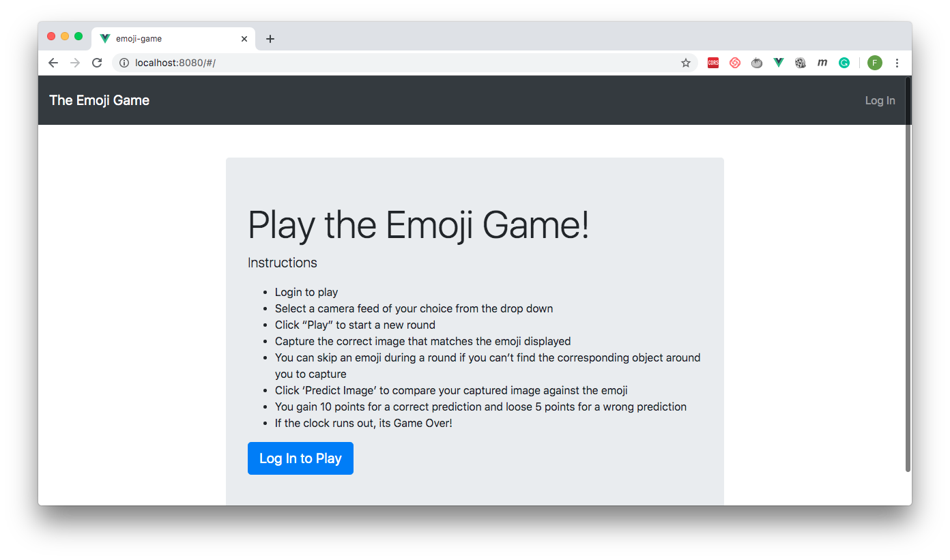This screenshot has width=950, height=560.
Task: Click 'If the clock runs out' instruction
Action: point(364,423)
